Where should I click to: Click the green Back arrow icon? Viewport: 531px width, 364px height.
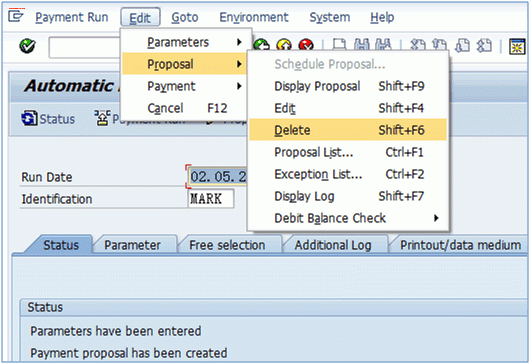point(262,45)
